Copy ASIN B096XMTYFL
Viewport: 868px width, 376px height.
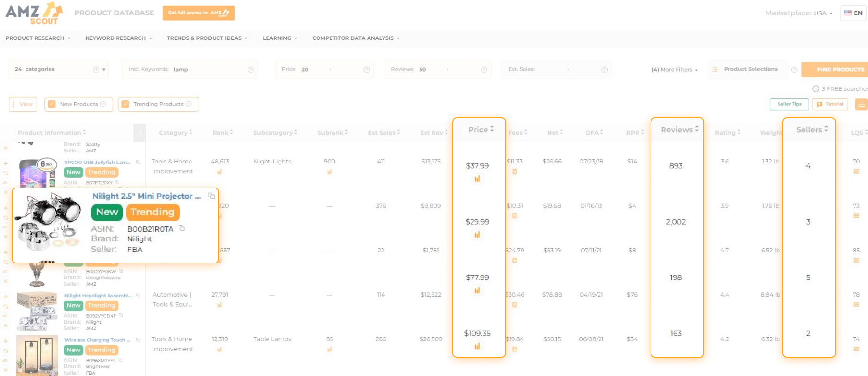(120, 360)
